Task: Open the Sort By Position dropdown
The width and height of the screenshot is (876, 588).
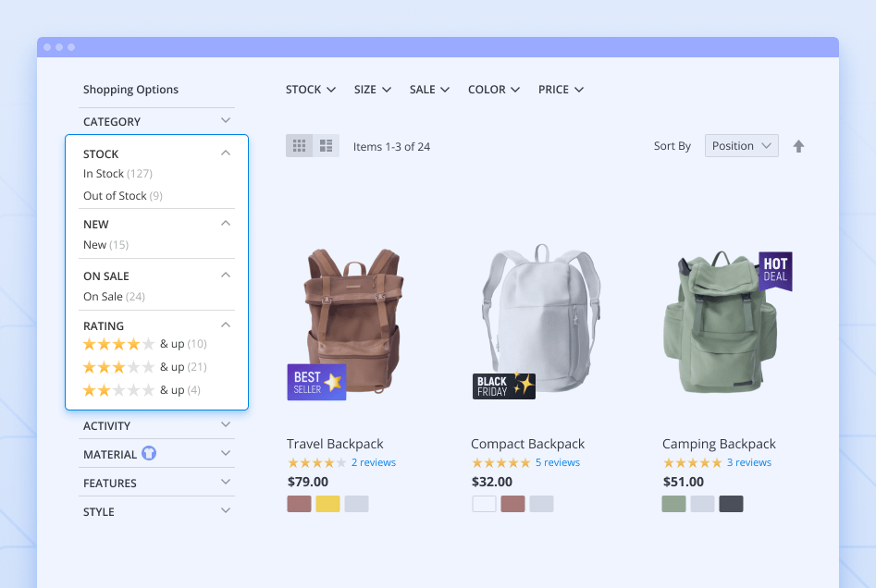Action: point(741,146)
